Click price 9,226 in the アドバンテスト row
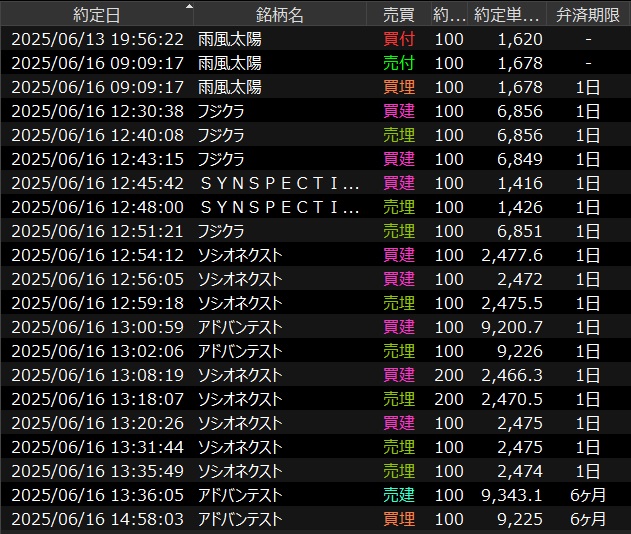The width and height of the screenshot is (631, 534). pos(520,351)
